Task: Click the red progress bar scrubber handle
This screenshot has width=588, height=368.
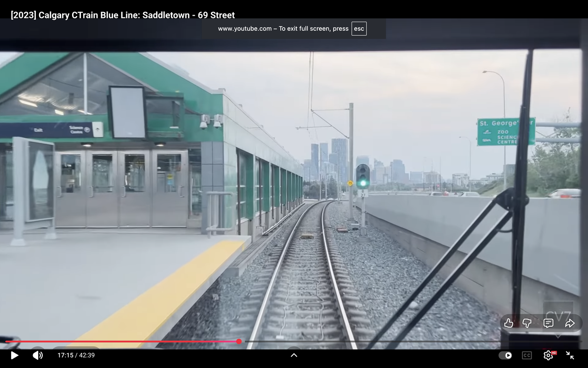Action: [x=239, y=341]
